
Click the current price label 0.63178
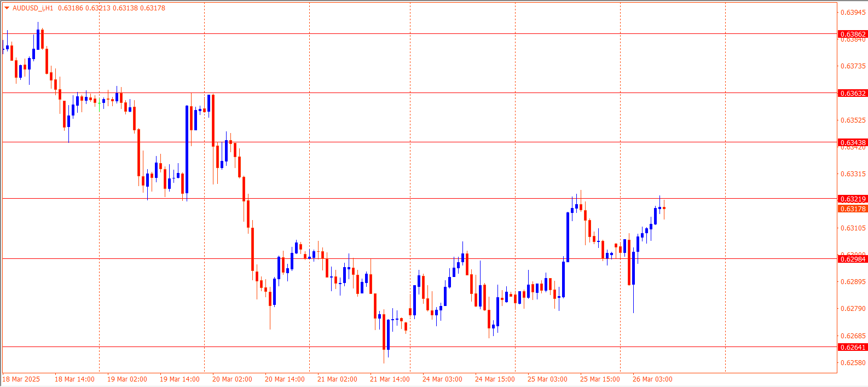[x=853, y=209]
